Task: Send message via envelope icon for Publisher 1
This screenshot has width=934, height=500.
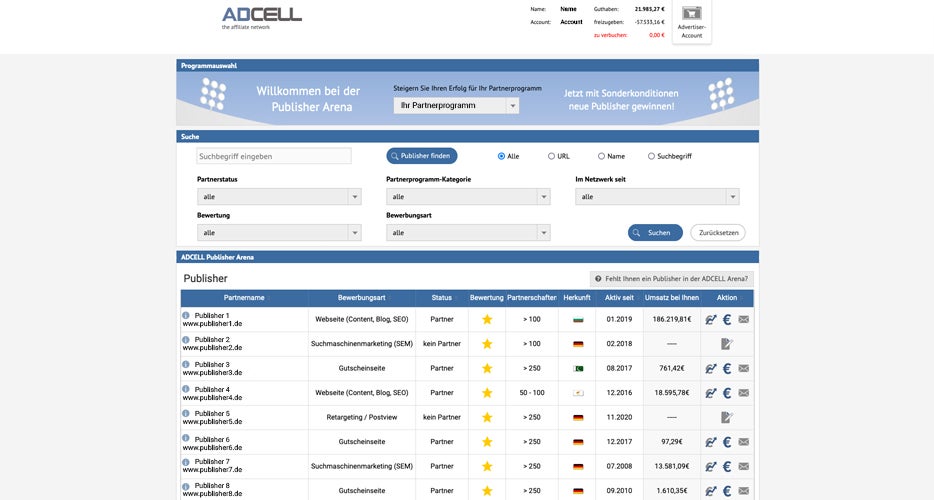Action: 743,319
